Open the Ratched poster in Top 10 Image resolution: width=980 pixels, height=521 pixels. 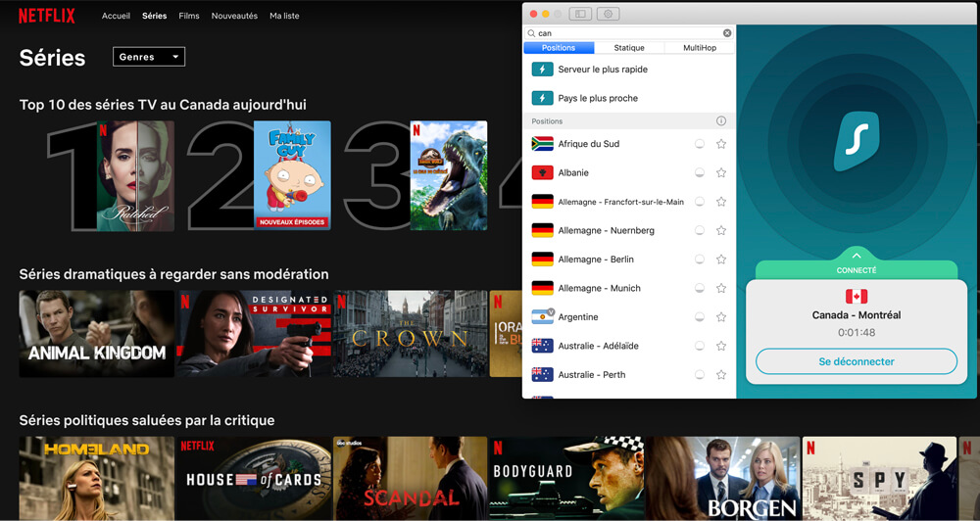pos(135,176)
